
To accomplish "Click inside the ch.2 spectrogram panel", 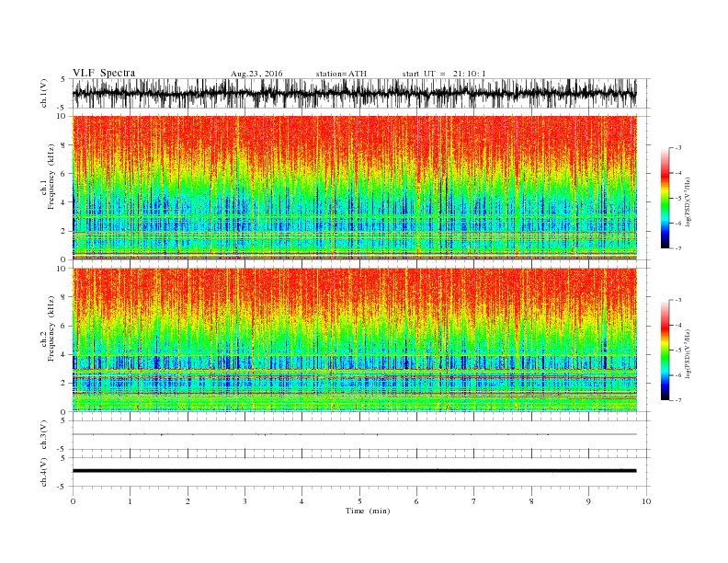I will coord(354,339).
